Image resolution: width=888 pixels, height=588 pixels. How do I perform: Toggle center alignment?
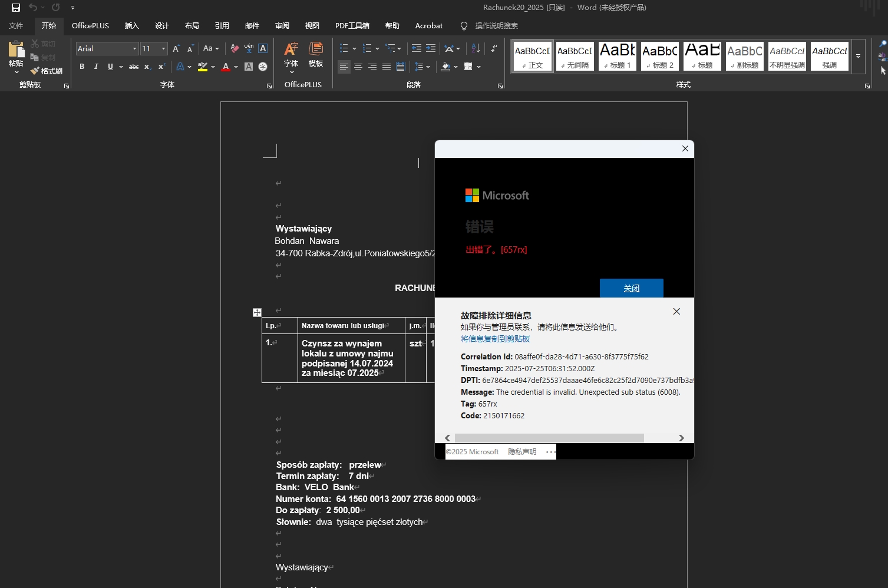(358, 67)
